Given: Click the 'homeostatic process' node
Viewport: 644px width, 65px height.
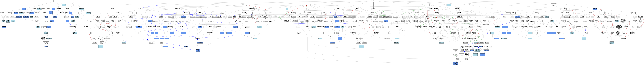Looking at the screenshot, I should tap(468, 5).
